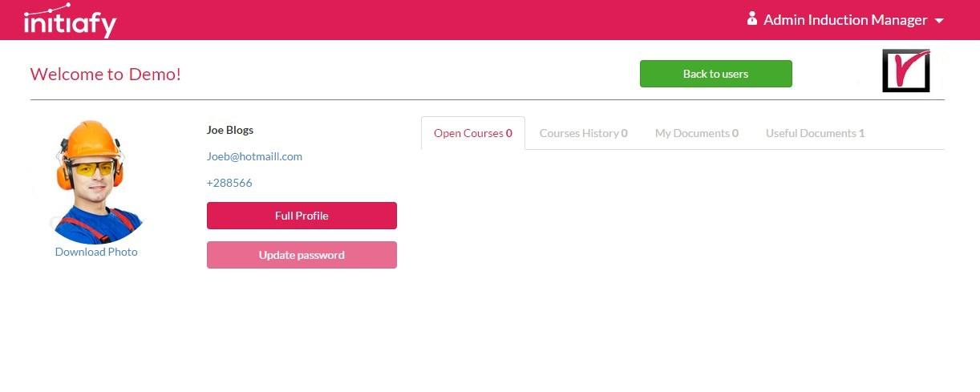Open the Full Profile button
The width and height of the screenshot is (980, 392).
tap(302, 216)
